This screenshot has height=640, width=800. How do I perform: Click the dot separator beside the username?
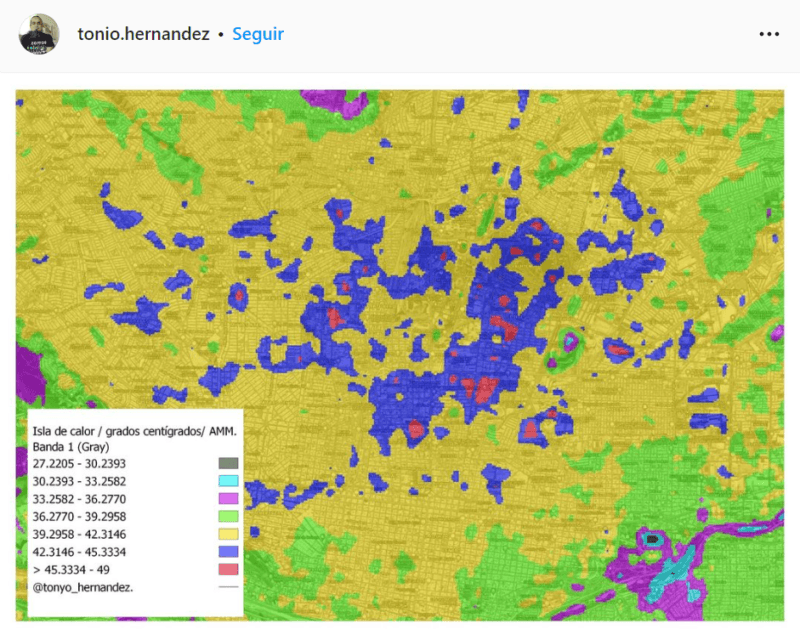pyautogui.click(x=221, y=34)
